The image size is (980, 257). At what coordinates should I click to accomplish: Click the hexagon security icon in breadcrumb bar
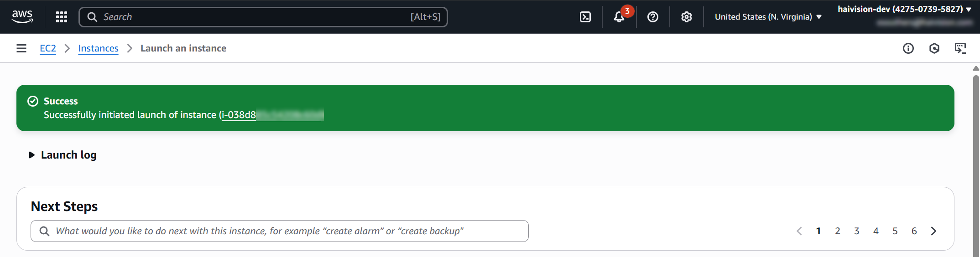pyautogui.click(x=934, y=48)
